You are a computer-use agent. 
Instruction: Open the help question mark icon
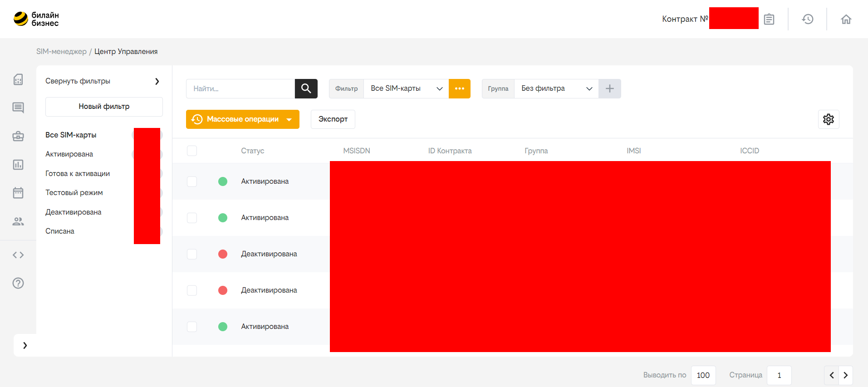click(18, 283)
